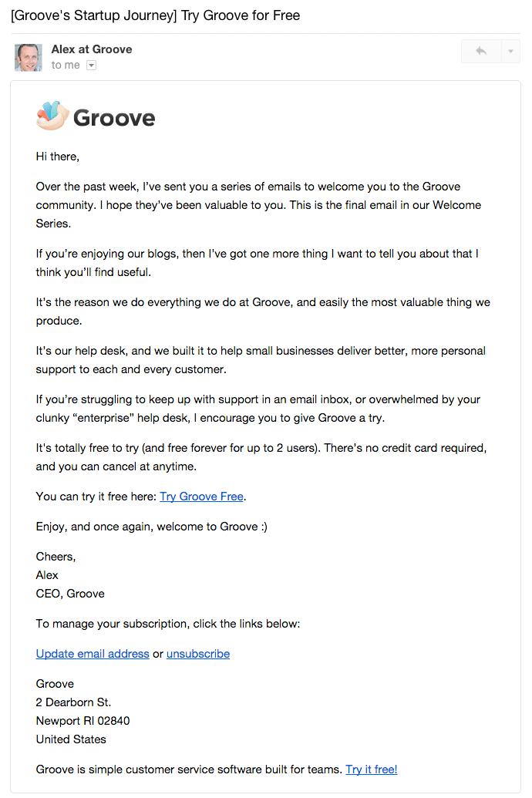This screenshot has width=532, height=798.
Task: Open the "Try it free!" footer link
Action: (x=371, y=769)
